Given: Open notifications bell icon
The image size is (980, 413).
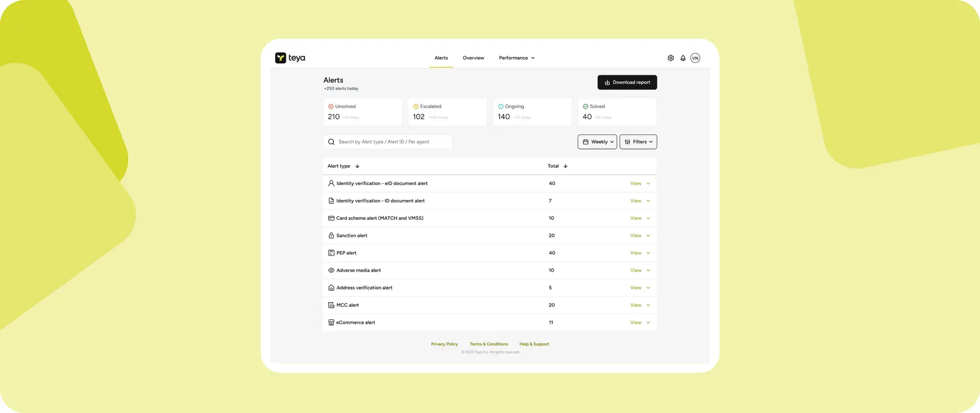Looking at the screenshot, I should (683, 58).
